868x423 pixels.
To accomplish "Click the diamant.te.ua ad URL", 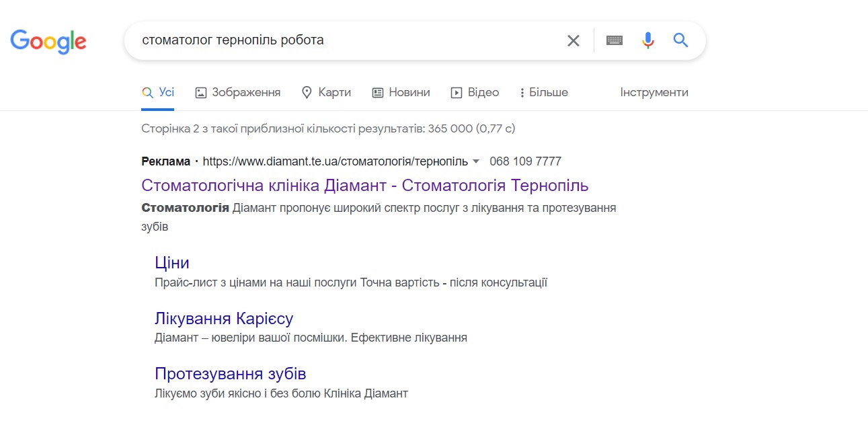I will 336,161.
